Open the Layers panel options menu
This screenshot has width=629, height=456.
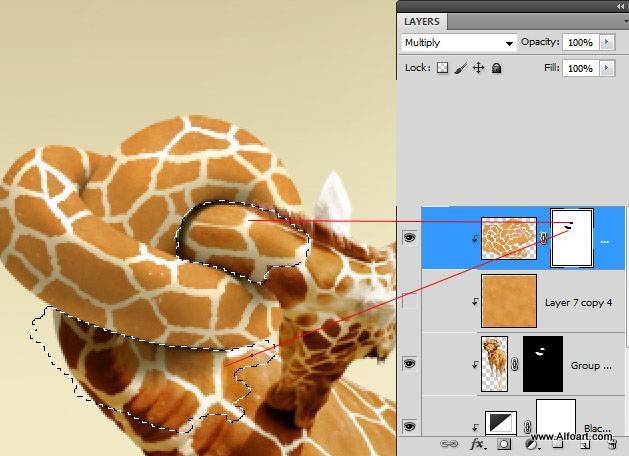pyautogui.click(x=619, y=21)
